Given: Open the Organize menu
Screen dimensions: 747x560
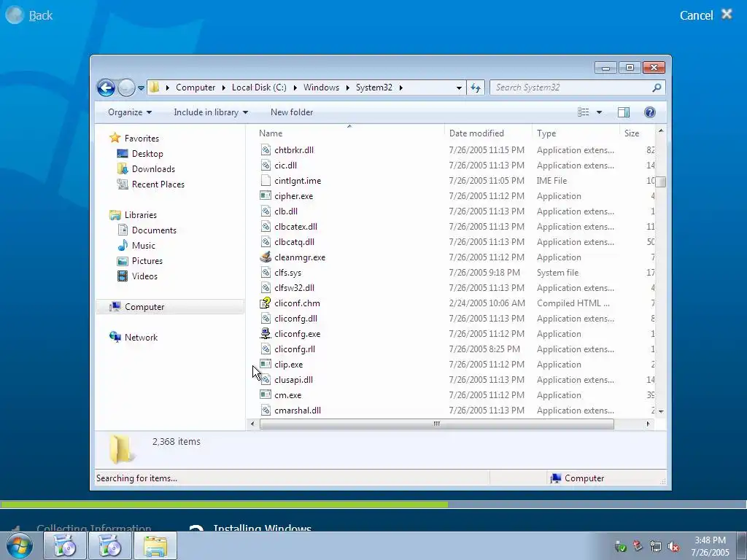Looking at the screenshot, I should pos(130,112).
